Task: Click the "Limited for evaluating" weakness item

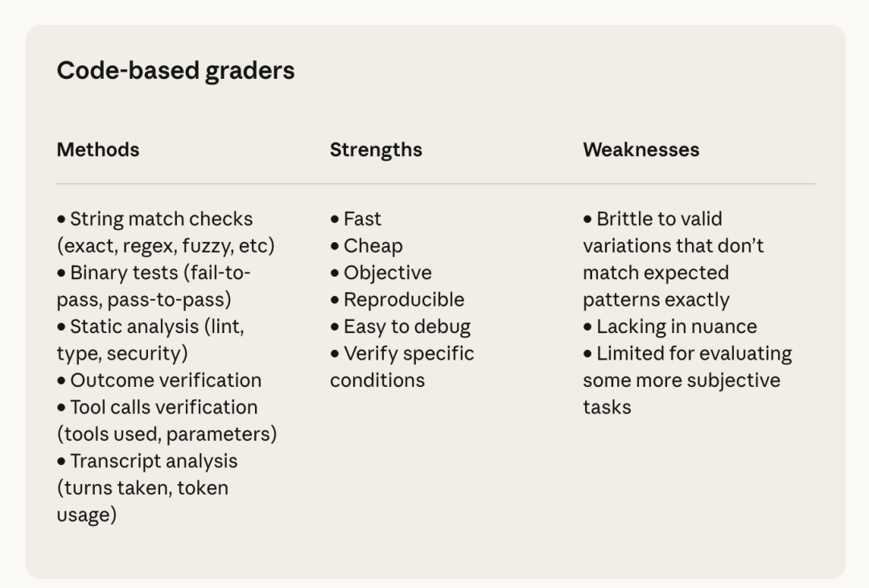Action: pos(694,354)
